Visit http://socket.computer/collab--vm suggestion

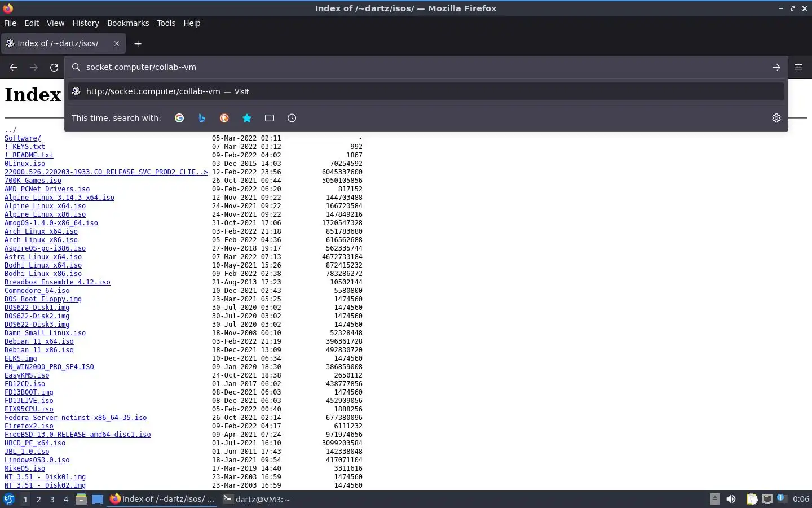pyautogui.click(x=426, y=91)
